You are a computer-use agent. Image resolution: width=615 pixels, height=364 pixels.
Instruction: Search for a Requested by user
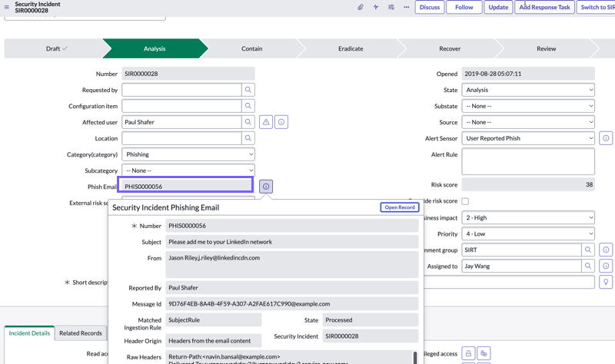pos(248,90)
